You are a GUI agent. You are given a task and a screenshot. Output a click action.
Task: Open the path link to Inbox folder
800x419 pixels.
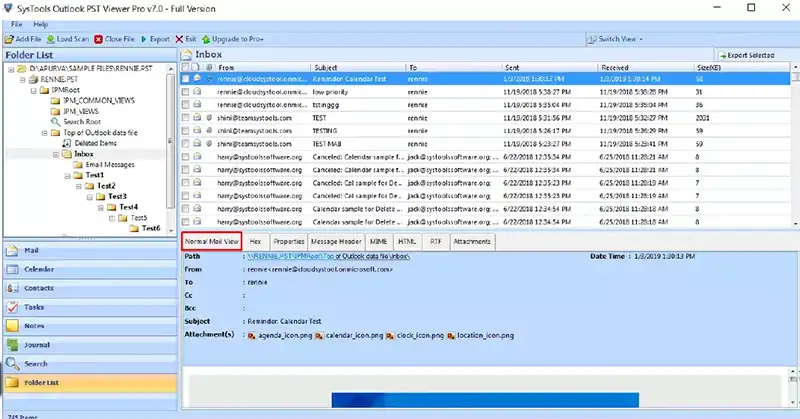point(329,256)
